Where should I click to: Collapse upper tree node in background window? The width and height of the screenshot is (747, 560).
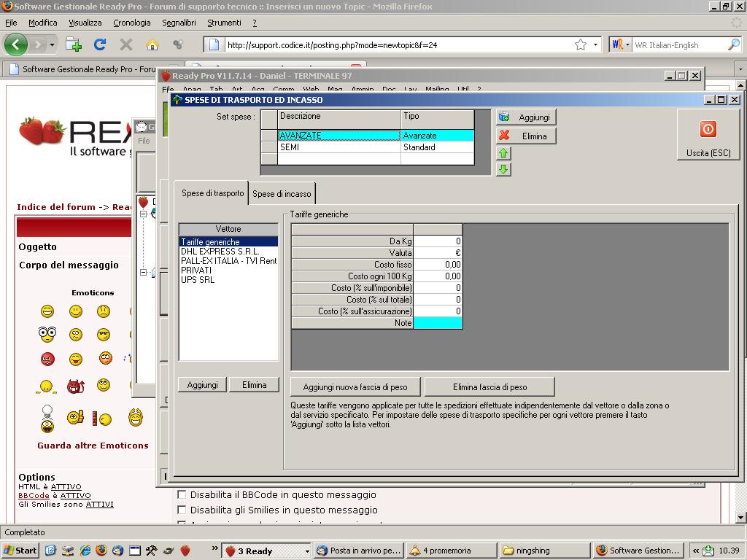(143, 214)
